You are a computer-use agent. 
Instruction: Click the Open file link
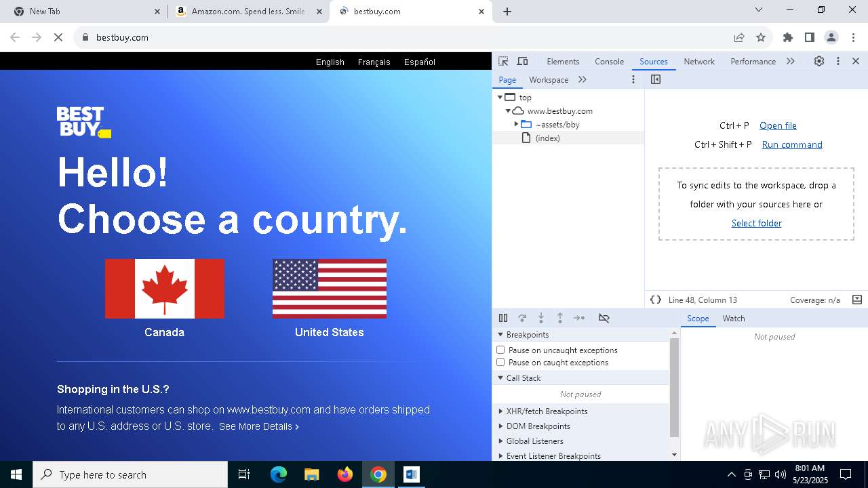[x=778, y=125]
